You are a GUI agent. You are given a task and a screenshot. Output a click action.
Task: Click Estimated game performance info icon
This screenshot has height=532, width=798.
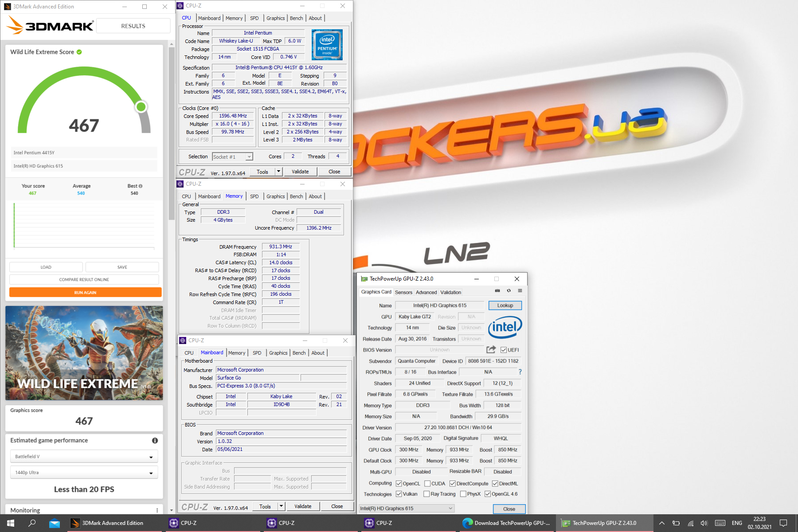[155, 441]
